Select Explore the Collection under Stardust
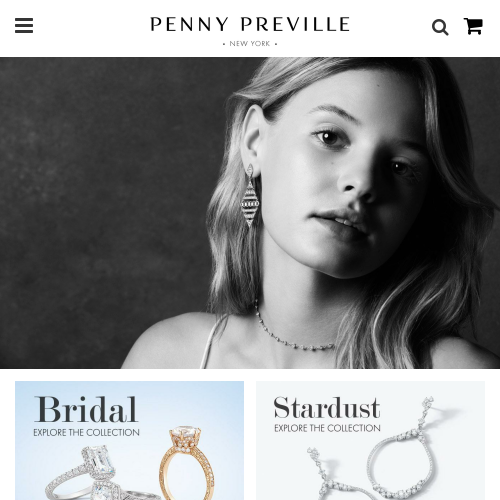 (x=327, y=428)
